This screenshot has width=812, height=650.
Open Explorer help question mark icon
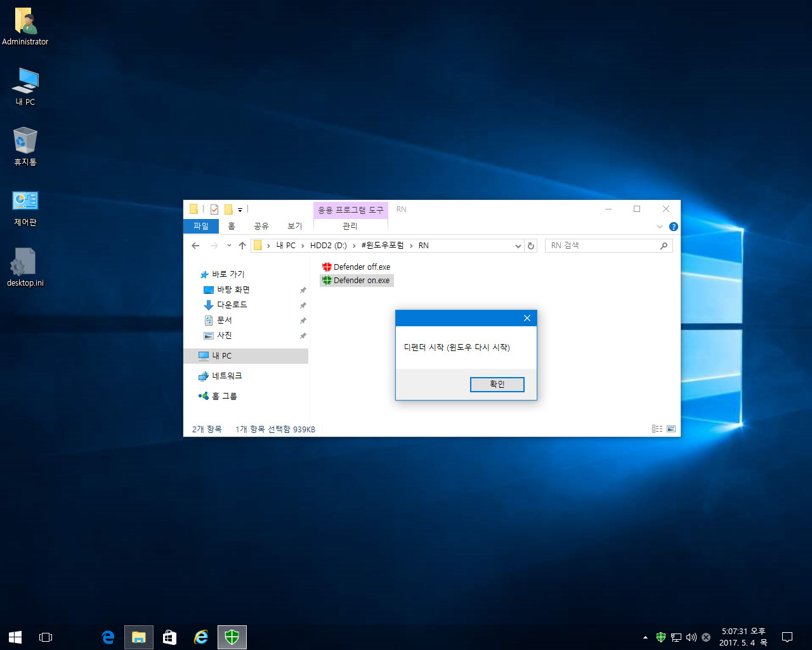674,227
